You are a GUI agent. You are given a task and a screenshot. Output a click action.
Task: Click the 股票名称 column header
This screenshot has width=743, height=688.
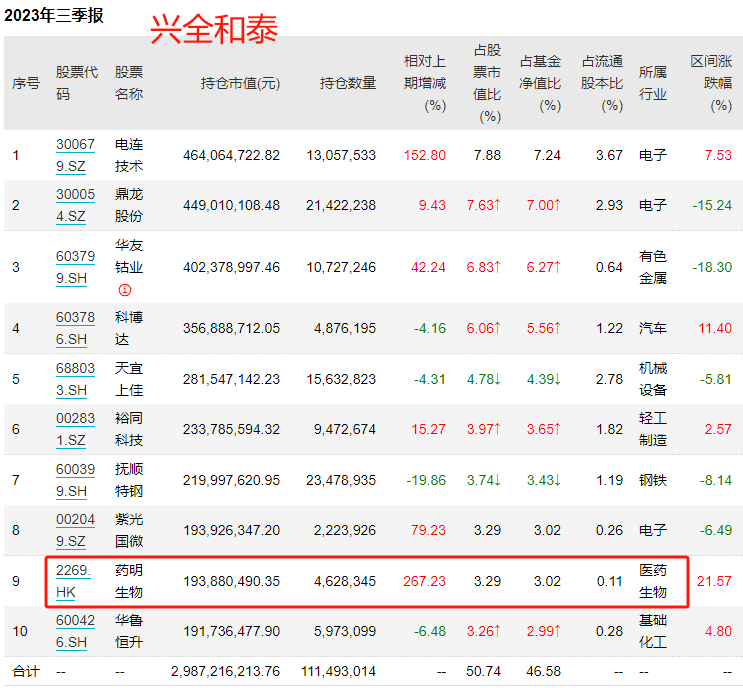pyautogui.click(x=128, y=83)
